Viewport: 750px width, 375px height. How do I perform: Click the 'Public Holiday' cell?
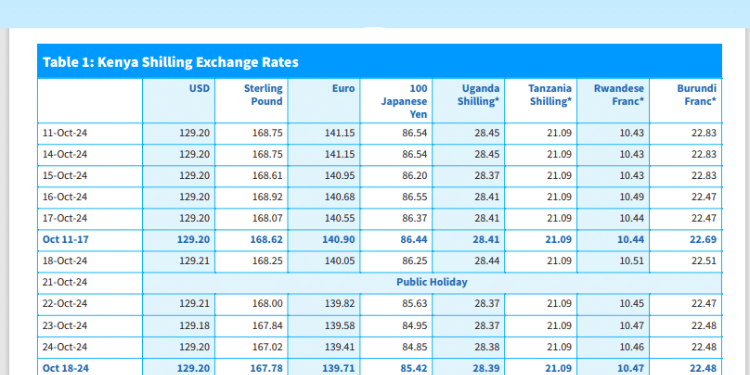431,282
